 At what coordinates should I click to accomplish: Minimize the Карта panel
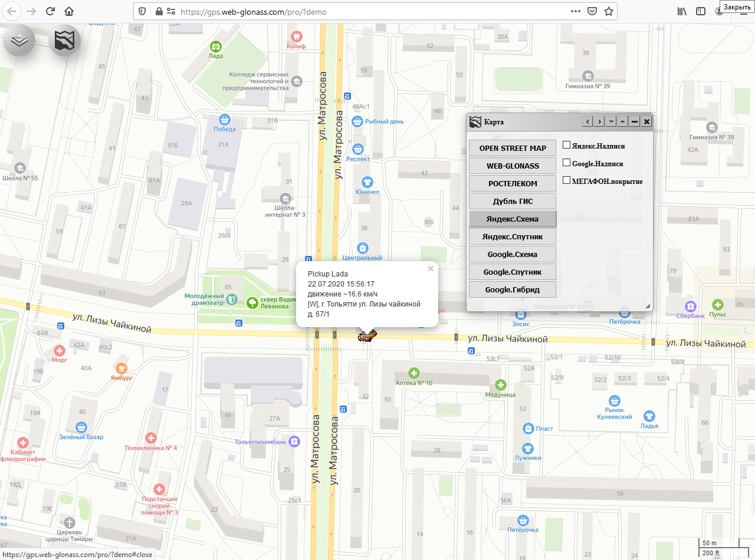pos(635,121)
